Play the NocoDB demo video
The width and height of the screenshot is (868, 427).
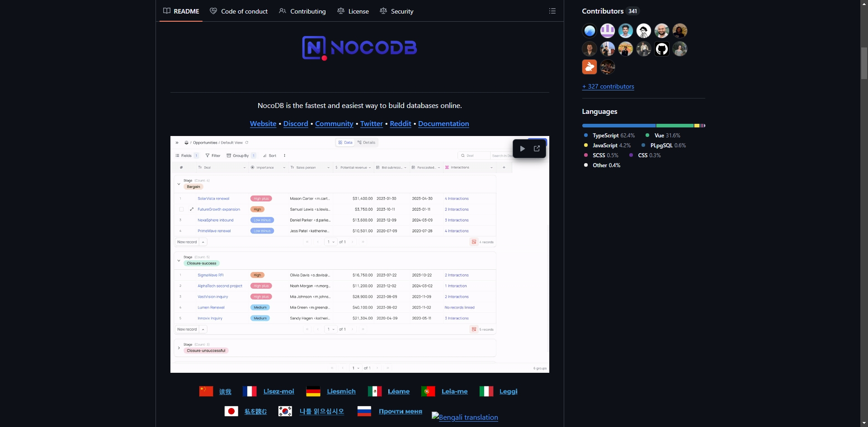[x=522, y=149]
